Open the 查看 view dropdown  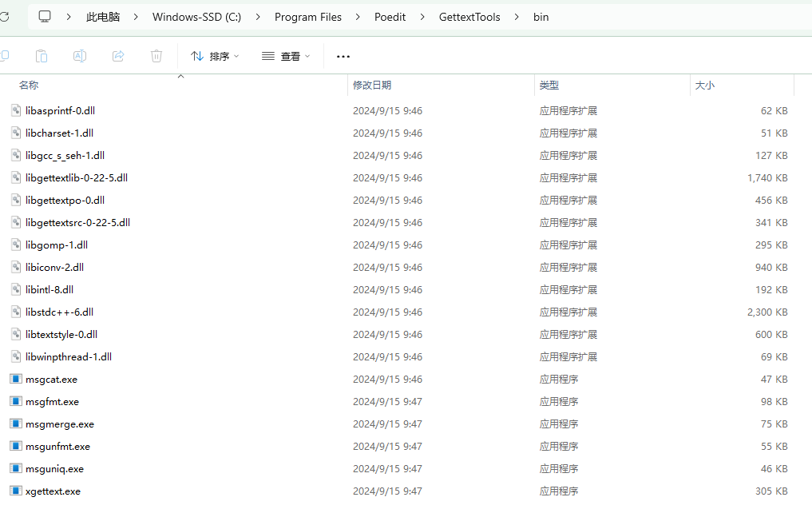(286, 56)
